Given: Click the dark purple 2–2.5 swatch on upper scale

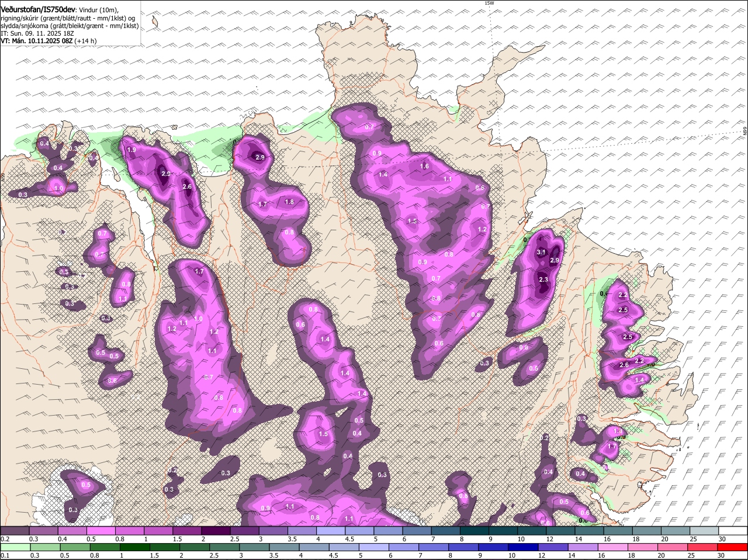Looking at the screenshot, I should (x=217, y=530).
